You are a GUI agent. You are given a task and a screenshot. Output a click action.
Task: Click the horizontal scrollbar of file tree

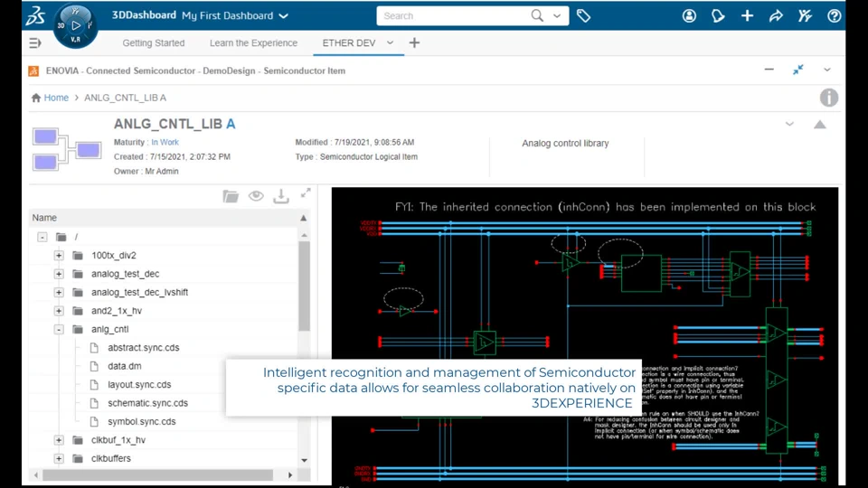click(157, 475)
